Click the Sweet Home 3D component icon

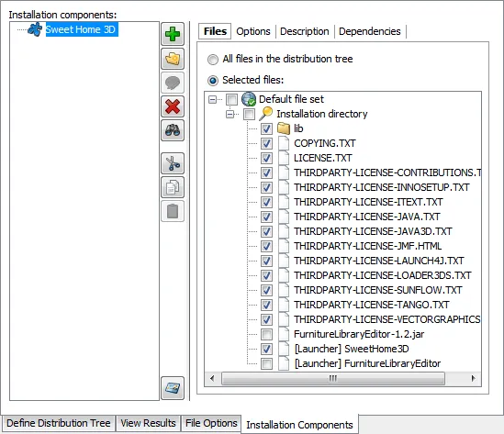pos(35,29)
